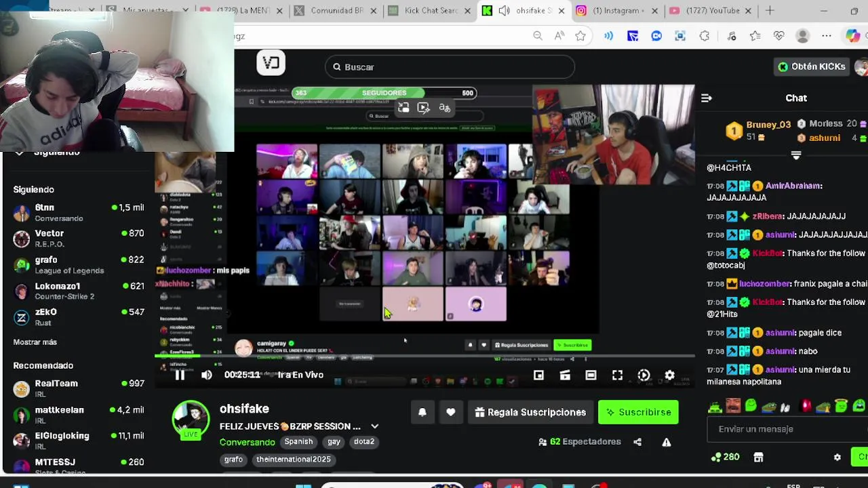
Task: Open zEkO channel in sidebar
Action: (x=79, y=317)
